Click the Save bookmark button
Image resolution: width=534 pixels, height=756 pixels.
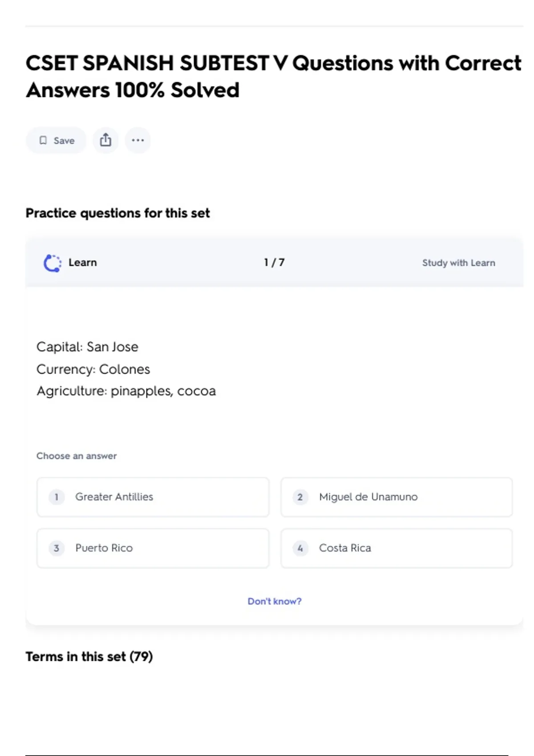[56, 141]
